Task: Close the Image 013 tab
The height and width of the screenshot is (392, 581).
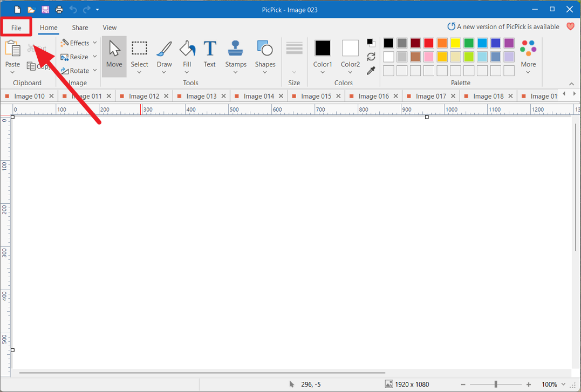Action: (223, 96)
